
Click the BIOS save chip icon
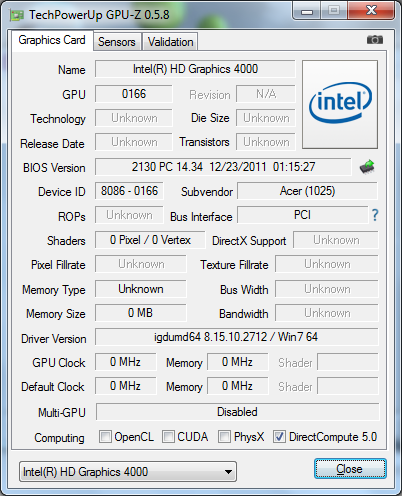[x=367, y=167]
